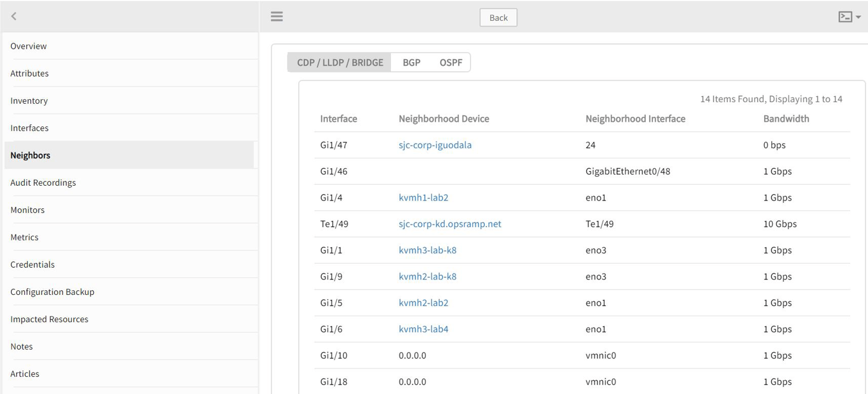Click the 0 bps bandwidth value
868x394 pixels.
774,145
